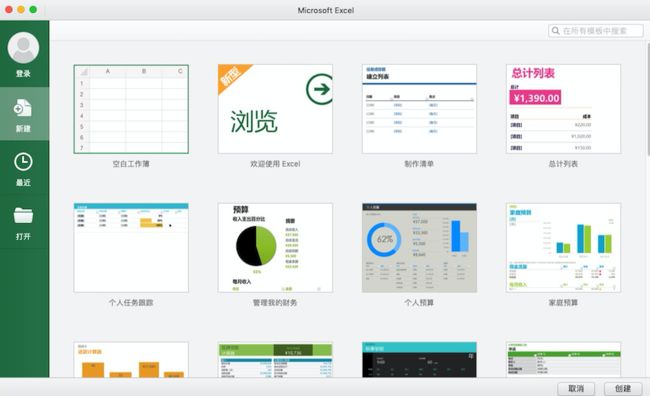Open the 最近 (Recent) clock icon

(x=23, y=162)
